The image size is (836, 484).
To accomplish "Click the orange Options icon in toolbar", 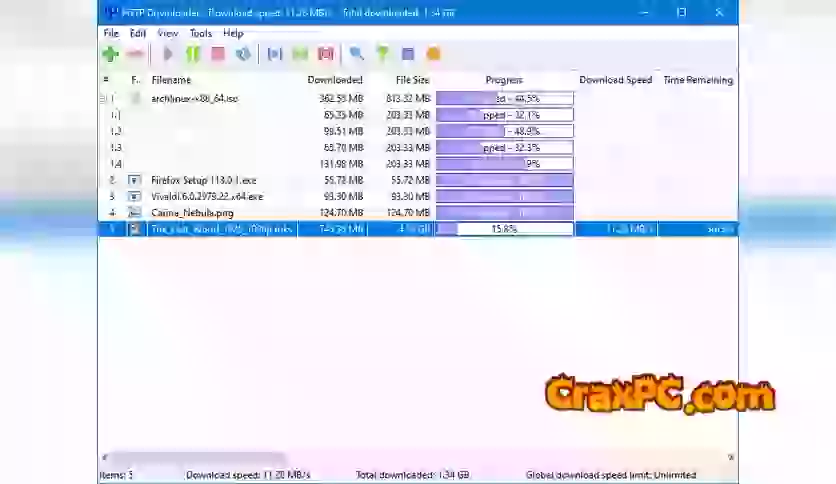I will (x=434, y=54).
